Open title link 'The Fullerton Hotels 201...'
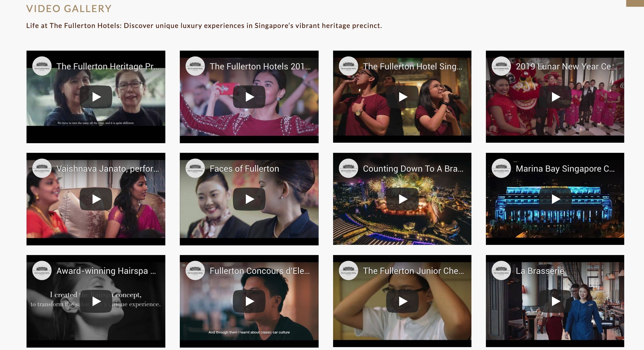 [260, 67]
